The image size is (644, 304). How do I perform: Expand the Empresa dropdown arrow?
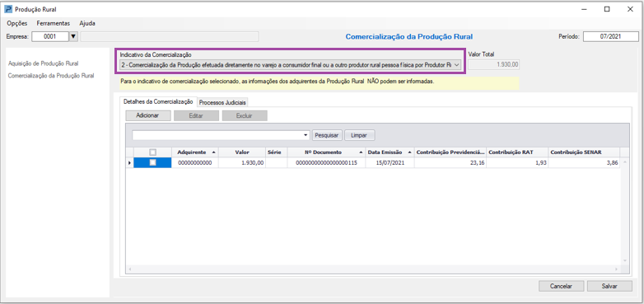[x=73, y=36]
